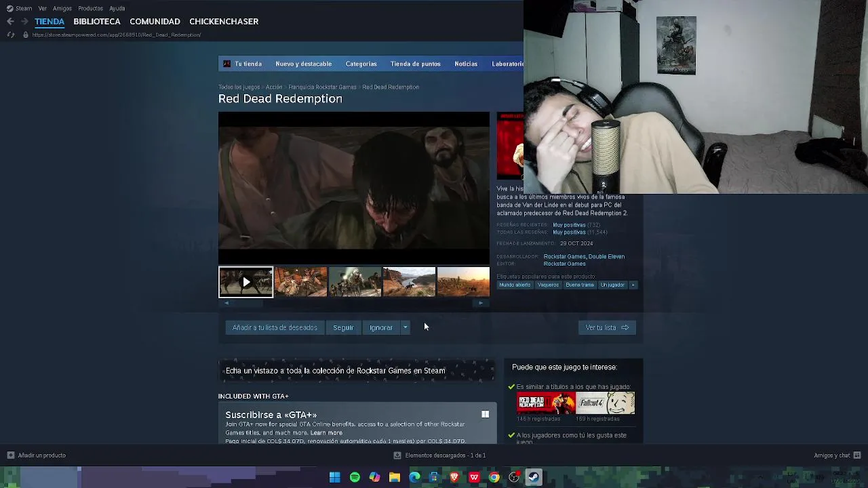
Task: Open the Red Dead Redemption 2 similar game thumbnail
Action: [x=546, y=403]
